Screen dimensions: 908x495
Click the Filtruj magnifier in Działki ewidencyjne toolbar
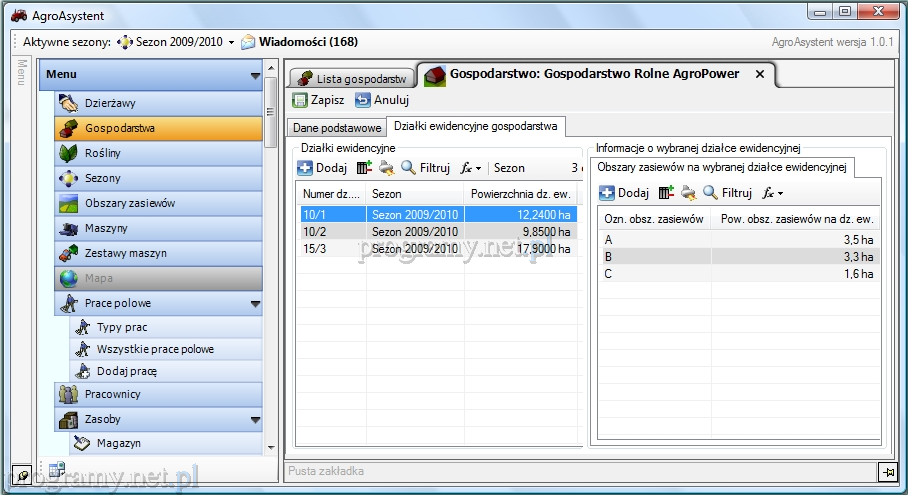click(408, 168)
